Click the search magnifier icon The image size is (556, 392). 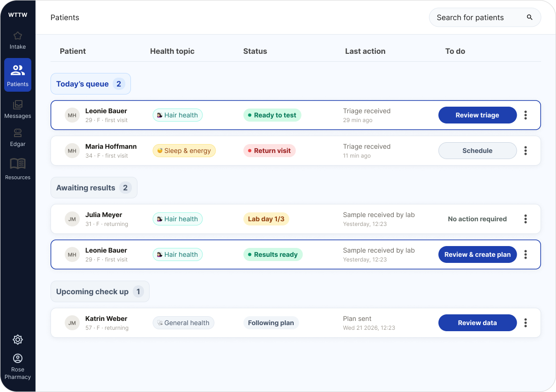(529, 17)
